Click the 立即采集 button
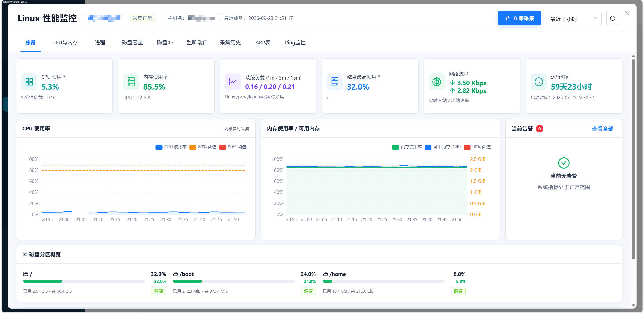Viewport: 644px width, 314px height. tap(519, 18)
